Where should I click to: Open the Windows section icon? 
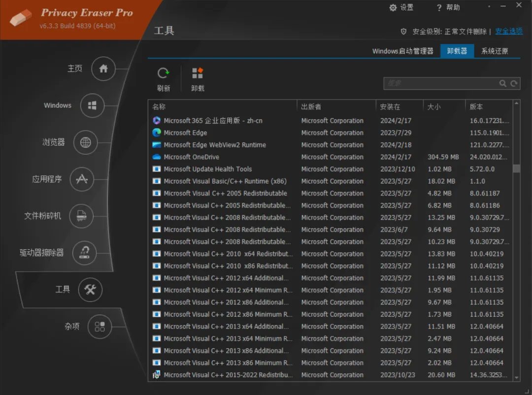pyautogui.click(x=92, y=105)
